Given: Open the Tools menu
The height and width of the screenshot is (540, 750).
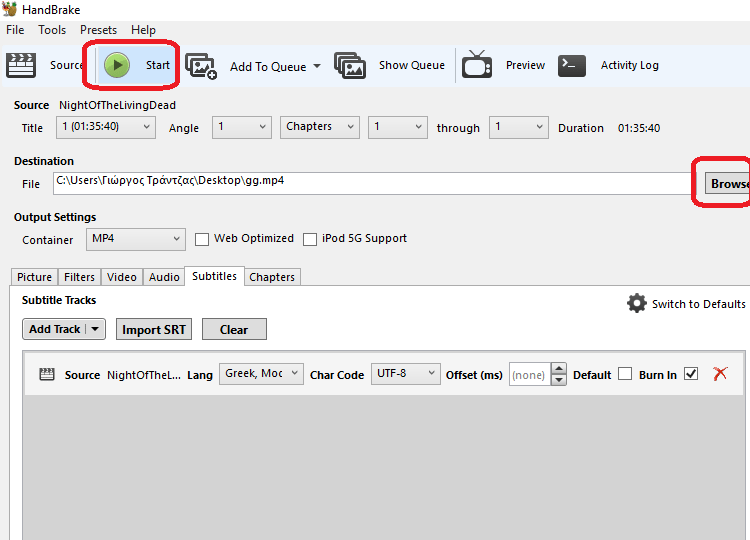Looking at the screenshot, I should 52,30.
